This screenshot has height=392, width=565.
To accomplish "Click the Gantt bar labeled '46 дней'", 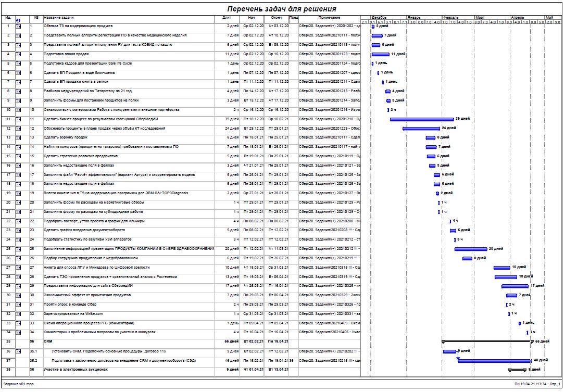I will 495,361.
